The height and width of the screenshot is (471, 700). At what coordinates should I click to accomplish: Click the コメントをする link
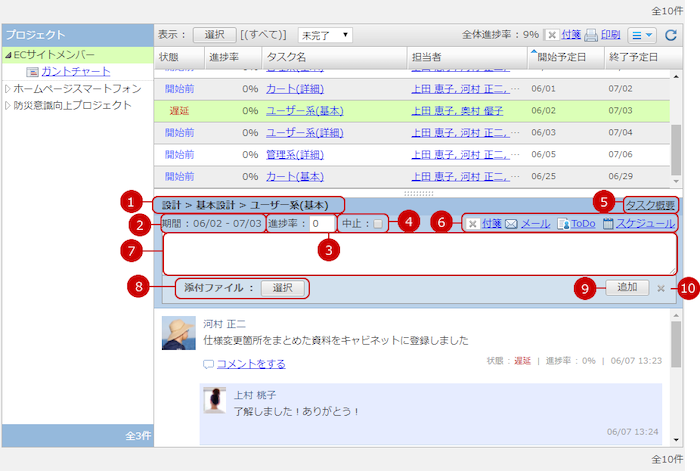[250, 364]
